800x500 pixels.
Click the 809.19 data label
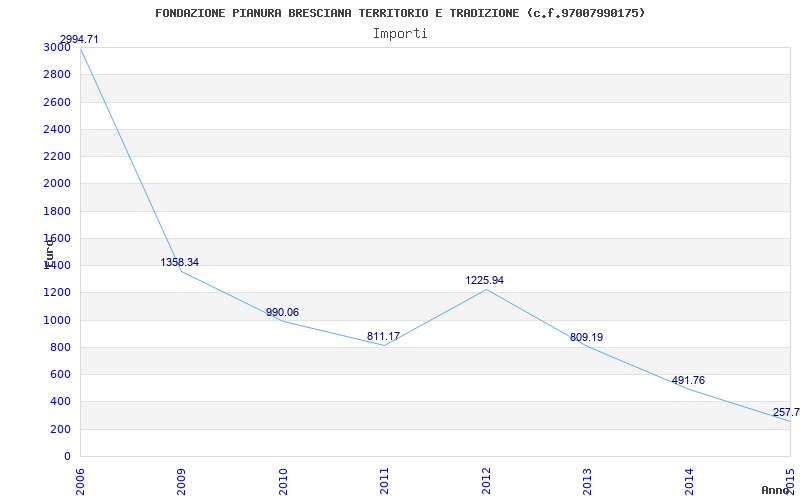(586, 337)
